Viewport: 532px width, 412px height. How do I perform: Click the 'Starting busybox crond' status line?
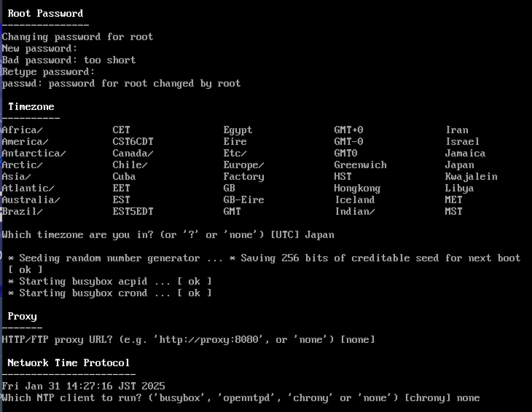click(x=110, y=293)
